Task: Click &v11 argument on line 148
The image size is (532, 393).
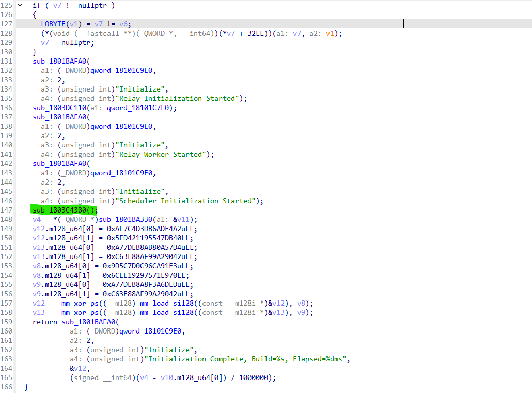Action: click(x=181, y=219)
